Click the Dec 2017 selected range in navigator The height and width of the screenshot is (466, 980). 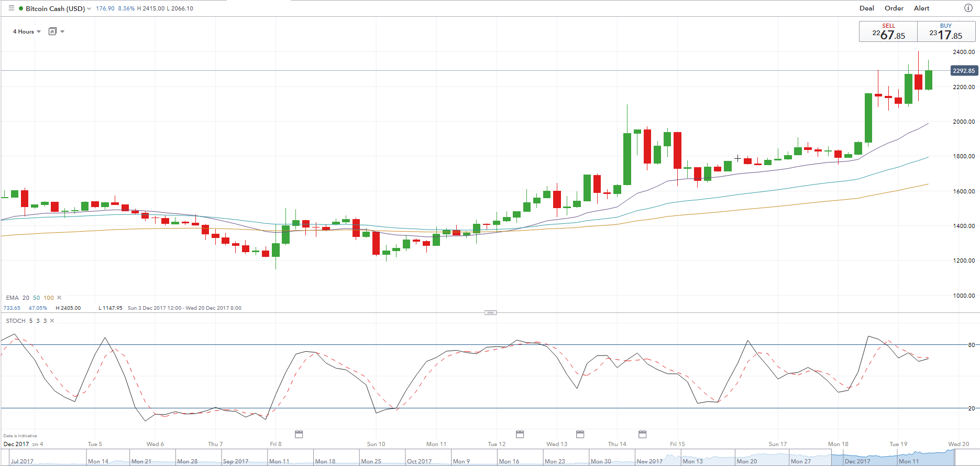[857, 461]
